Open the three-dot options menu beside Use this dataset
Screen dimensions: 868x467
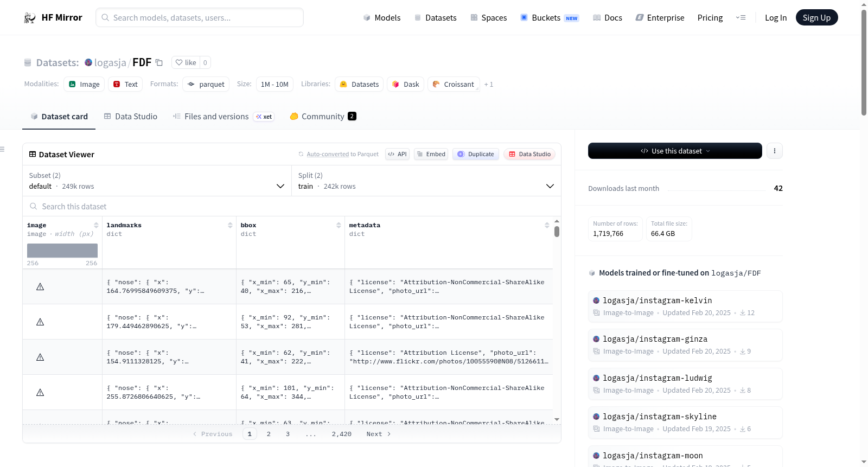tap(775, 151)
